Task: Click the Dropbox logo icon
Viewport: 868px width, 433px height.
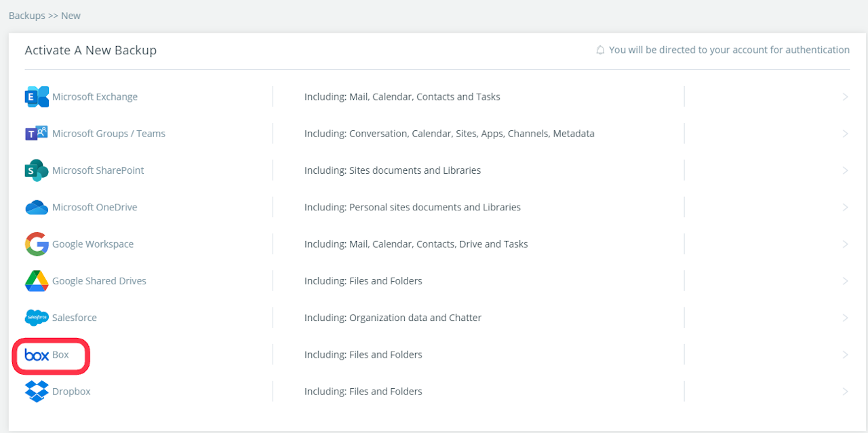Action: coord(37,392)
